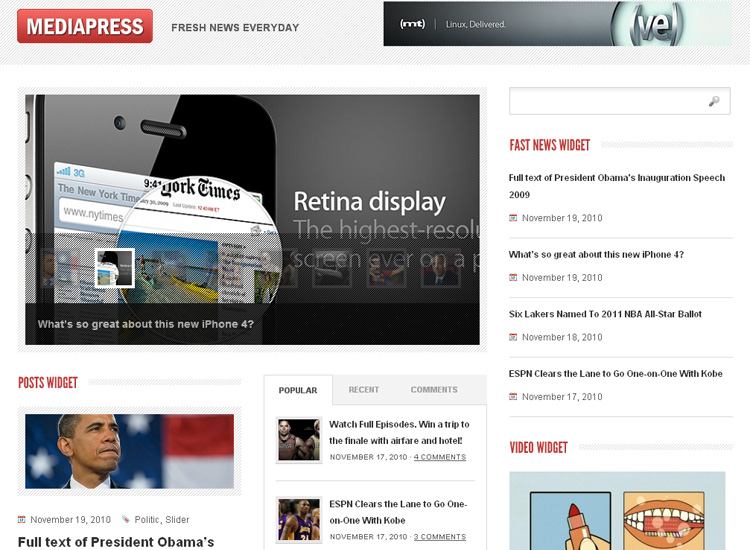Screen dimensions: 750x550
Task: Click calendar icon beside November 17 in Fast News
Action: 513,396
